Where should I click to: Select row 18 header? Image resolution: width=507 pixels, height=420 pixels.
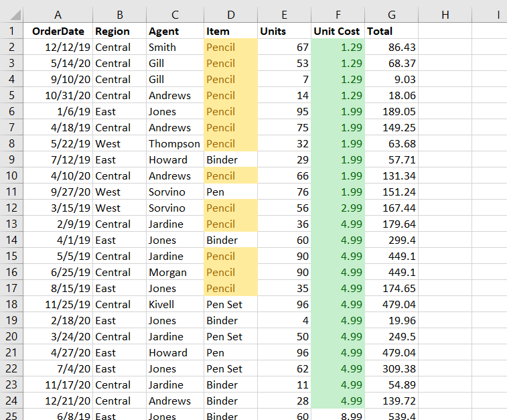pos(11,304)
